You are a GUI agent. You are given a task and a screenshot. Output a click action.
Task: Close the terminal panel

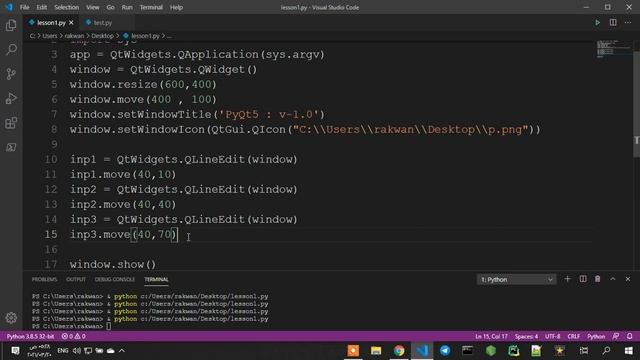tap(628, 279)
